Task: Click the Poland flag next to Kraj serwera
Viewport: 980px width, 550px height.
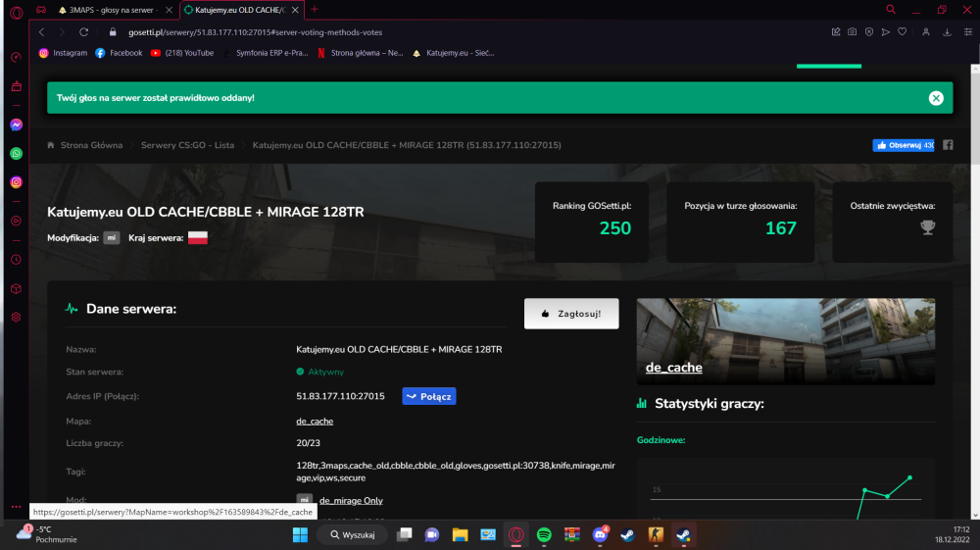Action: [x=198, y=237]
